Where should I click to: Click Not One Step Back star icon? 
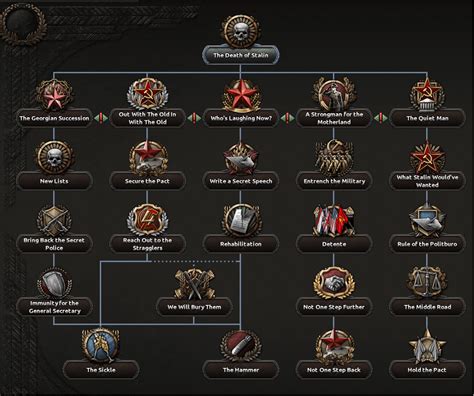334,346
